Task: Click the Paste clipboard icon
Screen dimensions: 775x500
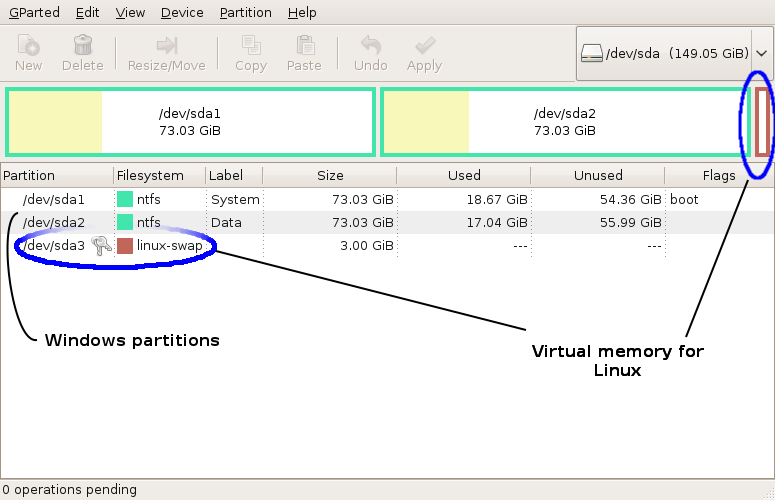Action: [x=304, y=46]
